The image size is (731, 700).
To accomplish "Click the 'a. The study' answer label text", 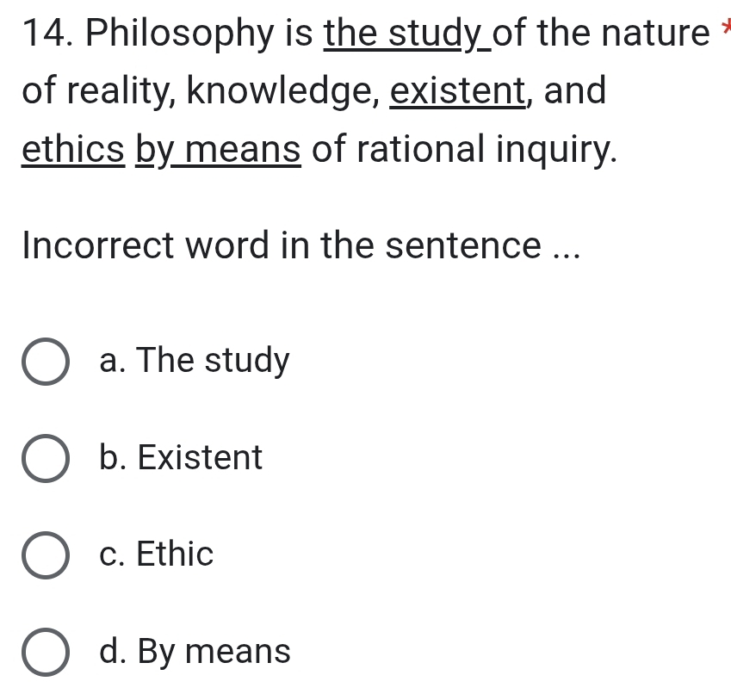I will (195, 361).
